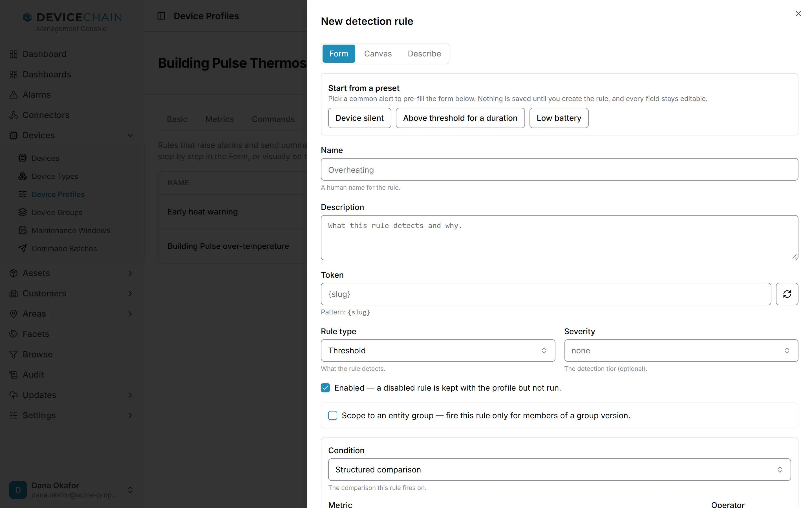Click the DeviceChain logo icon
The width and height of the screenshot is (812, 508).
(x=27, y=17)
